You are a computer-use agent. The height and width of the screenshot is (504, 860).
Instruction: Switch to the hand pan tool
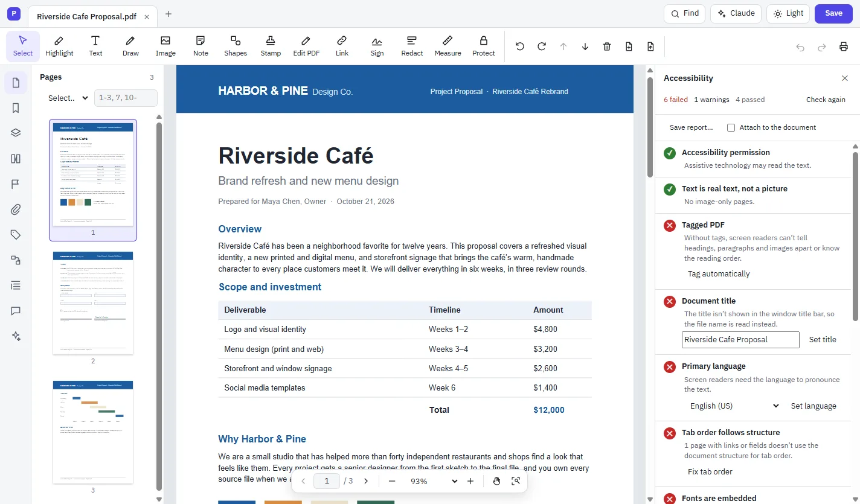point(496,481)
